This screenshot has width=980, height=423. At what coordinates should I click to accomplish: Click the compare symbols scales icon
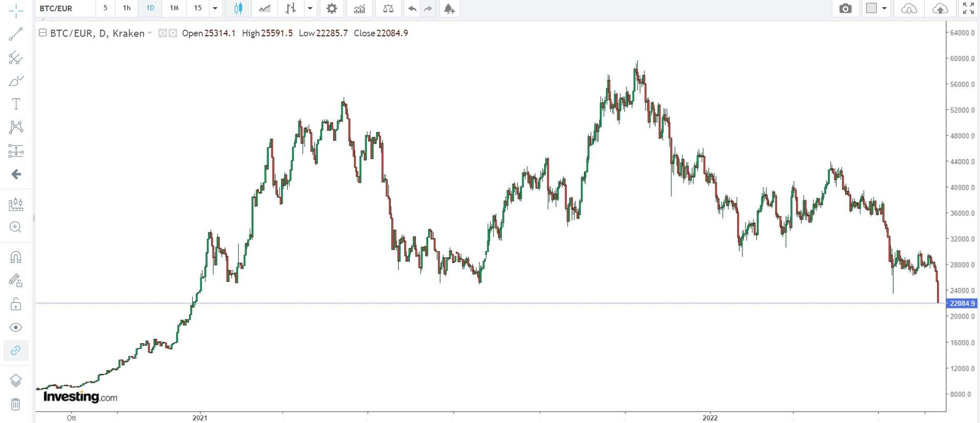(388, 8)
